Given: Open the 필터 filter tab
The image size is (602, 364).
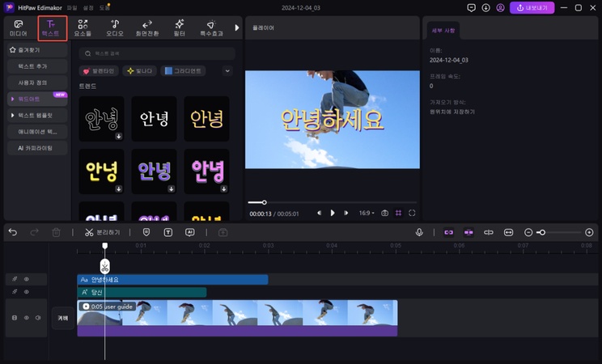Looking at the screenshot, I should [180, 28].
